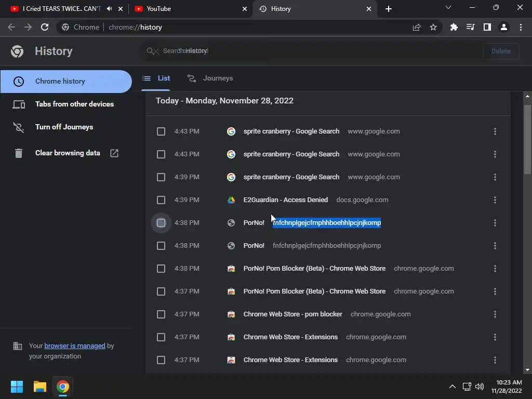Open 4:37 PM PorNo! Porn Blocker link
This screenshot has width=532, height=399.
[x=314, y=291]
